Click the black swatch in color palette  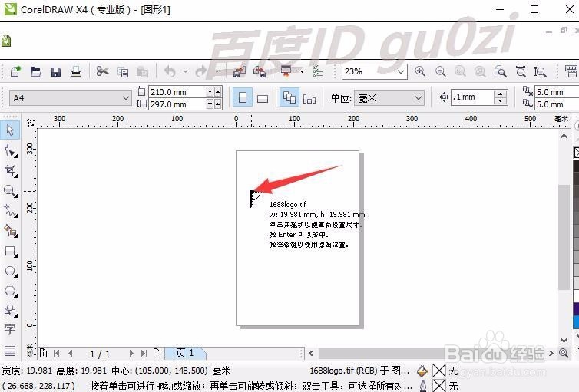576,166
